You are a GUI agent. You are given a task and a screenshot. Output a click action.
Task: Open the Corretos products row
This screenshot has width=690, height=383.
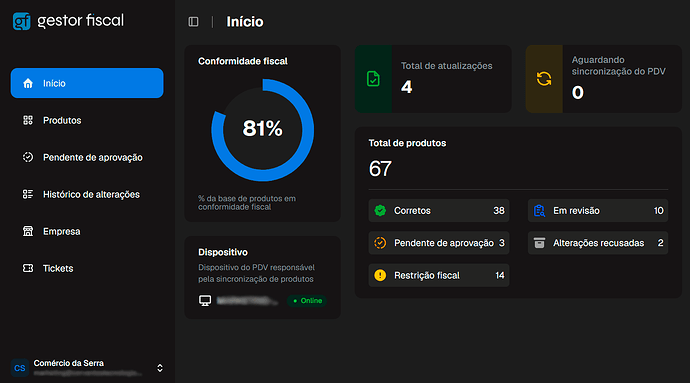point(439,210)
